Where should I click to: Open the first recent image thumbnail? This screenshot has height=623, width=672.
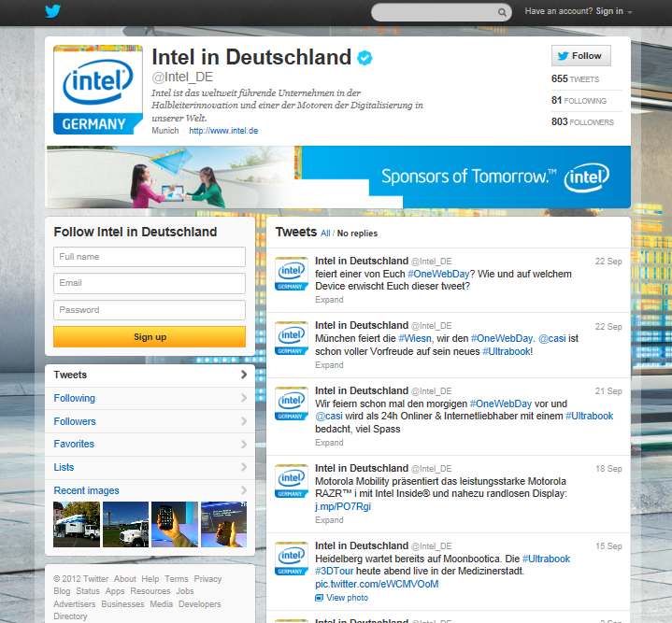coord(77,524)
